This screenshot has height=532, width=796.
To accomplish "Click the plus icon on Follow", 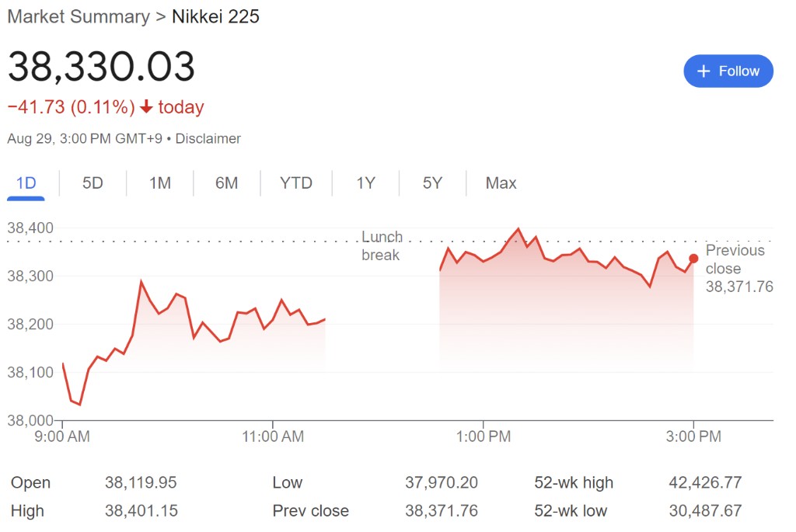I will coord(703,71).
